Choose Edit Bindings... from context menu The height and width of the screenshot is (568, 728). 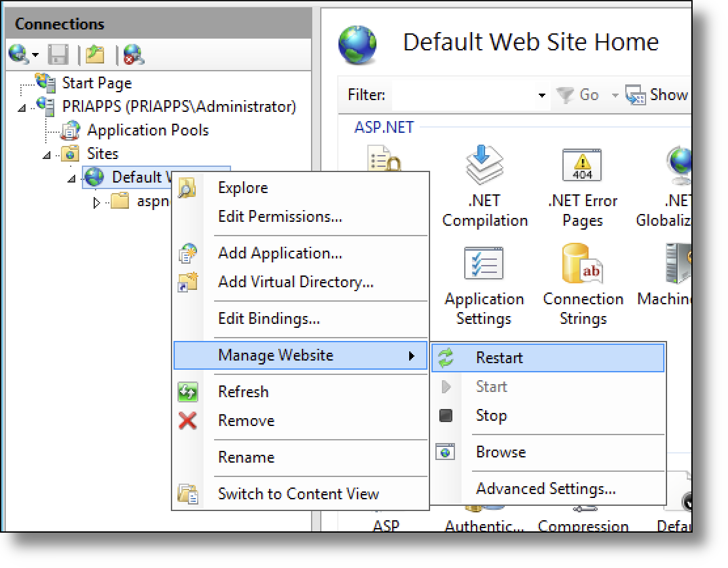point(300,318)
